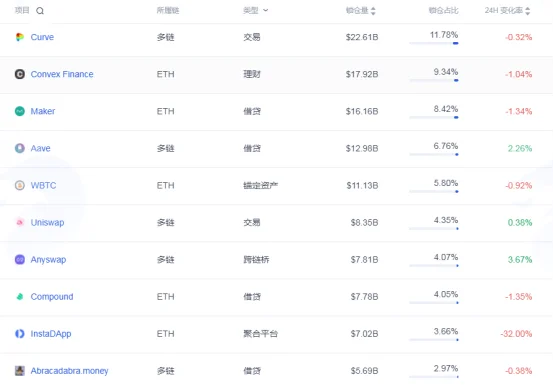
Task: Select the $7.78B locked value cell
Action: point(364,297)
